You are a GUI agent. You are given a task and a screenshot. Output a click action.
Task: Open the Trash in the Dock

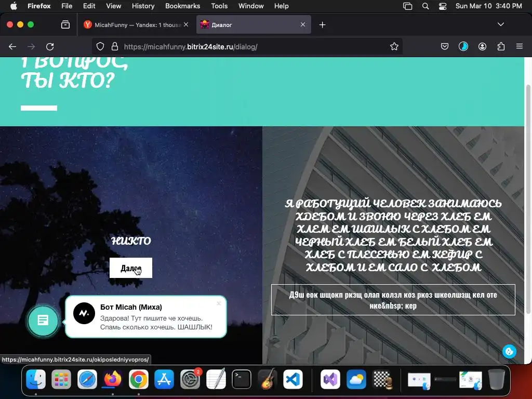(496, 379)
